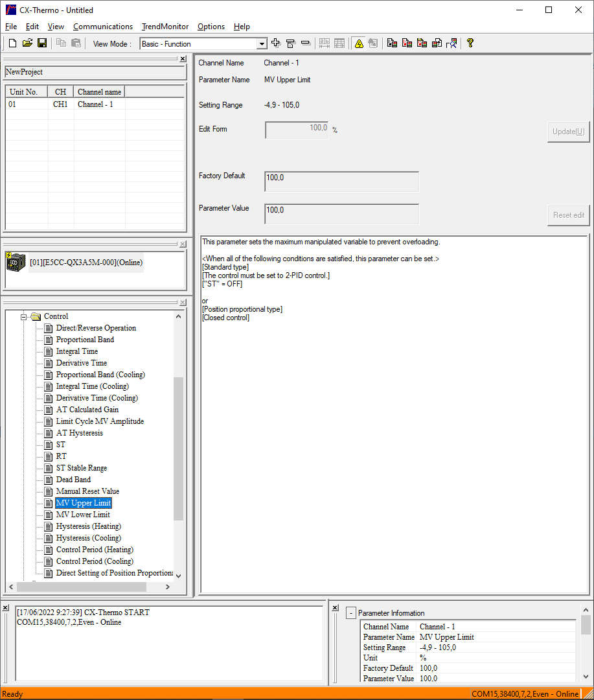
Task: Open the Options menu
Action: 211,27
